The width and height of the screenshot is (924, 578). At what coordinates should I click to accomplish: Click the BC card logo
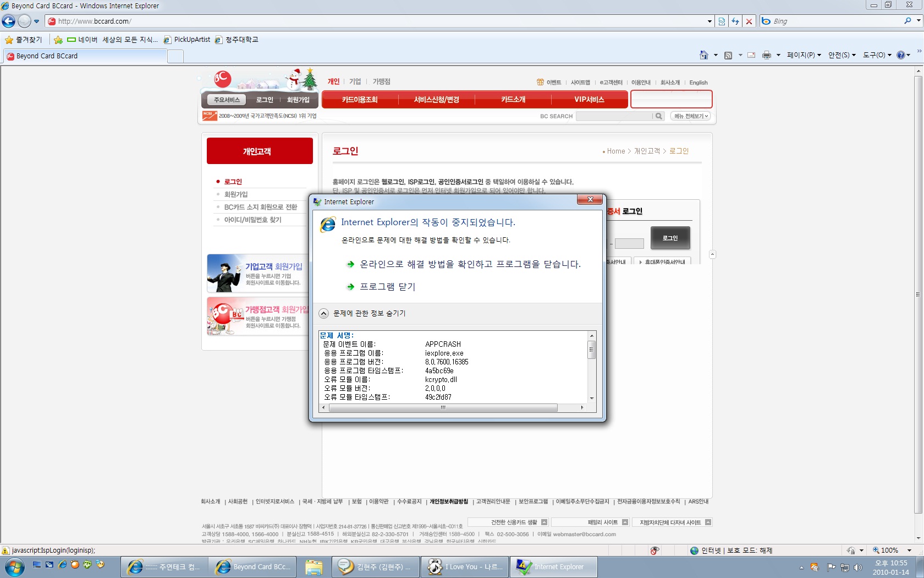pos(223,79)
